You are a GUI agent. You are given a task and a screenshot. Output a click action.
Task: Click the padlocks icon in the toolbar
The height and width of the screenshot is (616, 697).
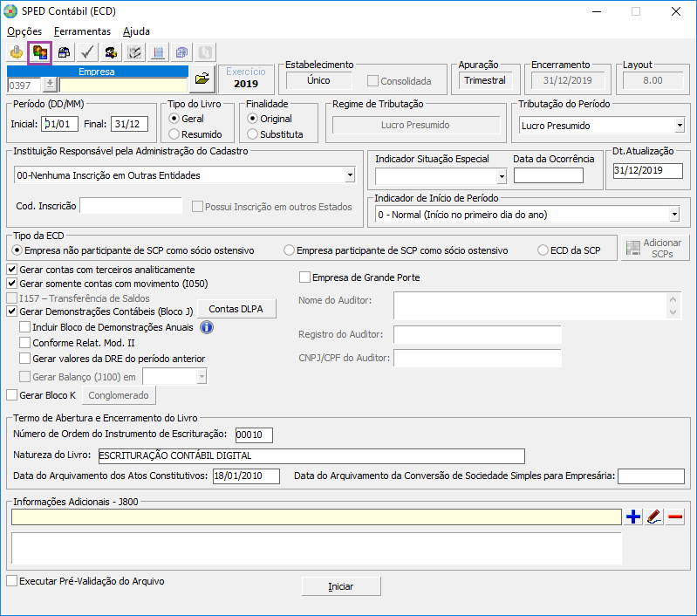pos(64,52)
